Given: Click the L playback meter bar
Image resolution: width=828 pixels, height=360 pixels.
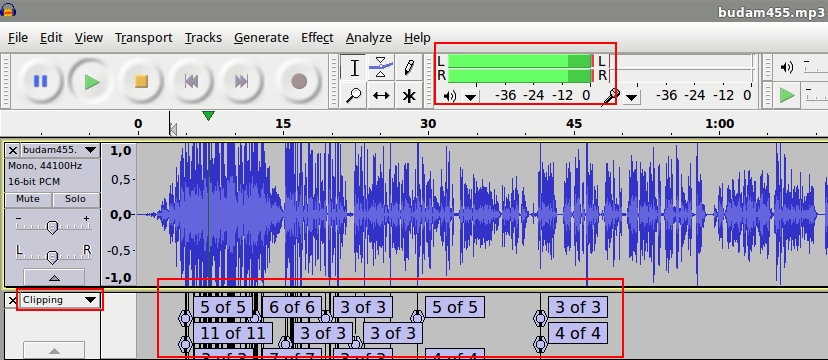Looking at the screenshot, I should [x=520, y=61].
